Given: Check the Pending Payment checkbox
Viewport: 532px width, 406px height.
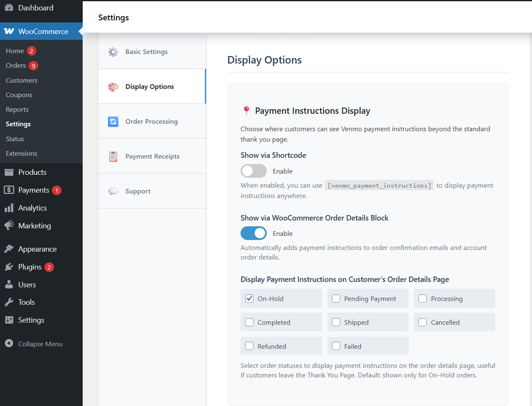Looking at the screenshot, I should pyautogui.click(x=336, y=299).
